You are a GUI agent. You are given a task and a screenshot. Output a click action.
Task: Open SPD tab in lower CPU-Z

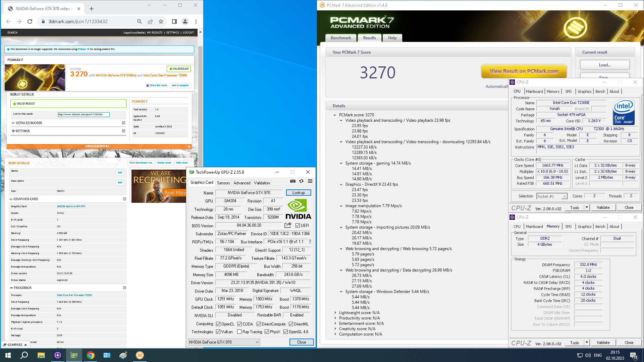568,227
